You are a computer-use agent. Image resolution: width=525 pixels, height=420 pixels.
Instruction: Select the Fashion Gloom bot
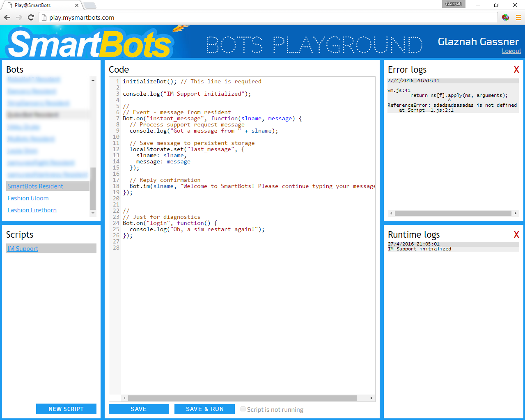(28, 198)
